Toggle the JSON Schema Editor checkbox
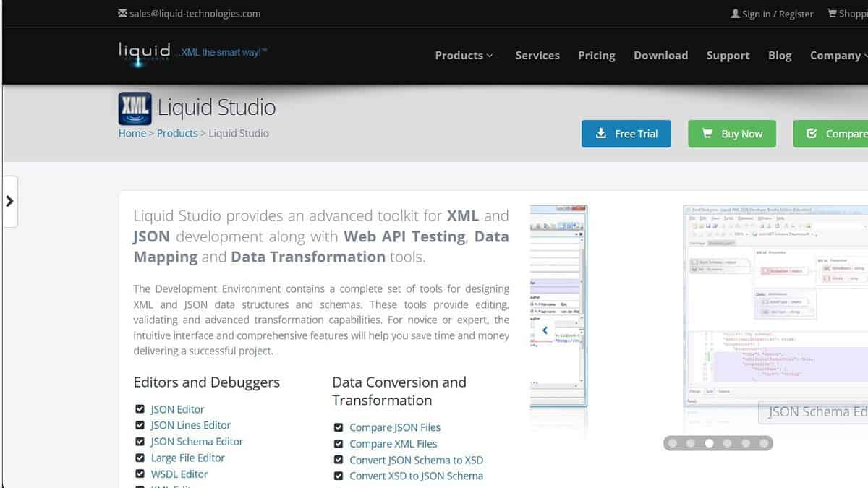The image size is (868, 488). click(x=140, y=442)
